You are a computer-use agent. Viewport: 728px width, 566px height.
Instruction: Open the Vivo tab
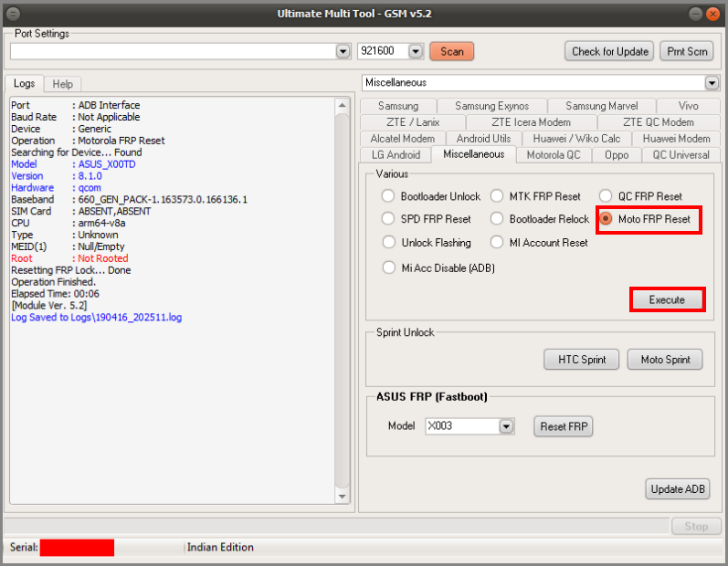pos(688,106)
